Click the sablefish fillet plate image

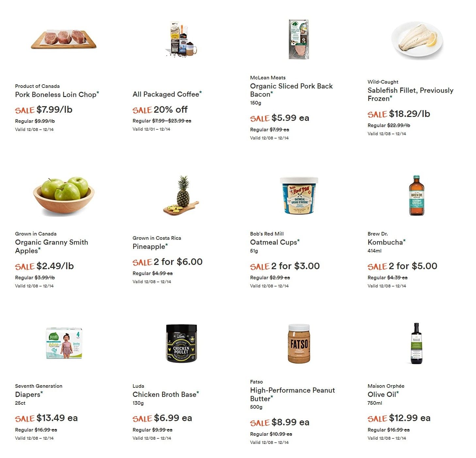tap(417, 39)
